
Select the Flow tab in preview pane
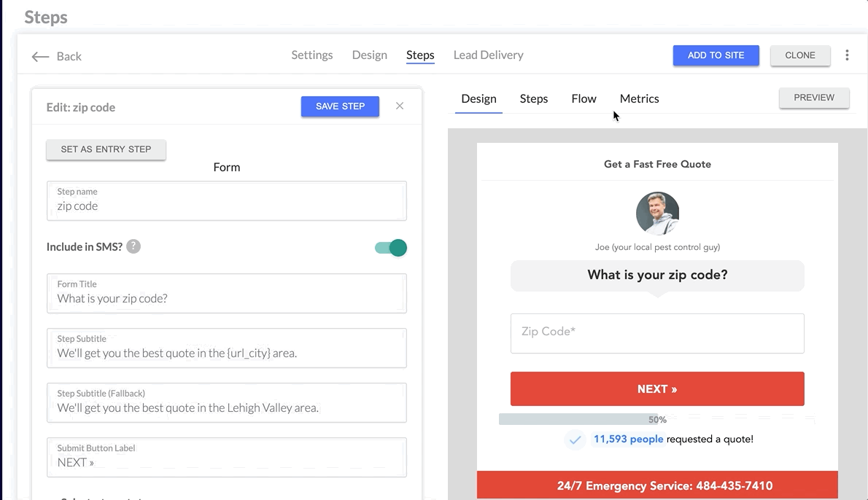pos(584,98)
